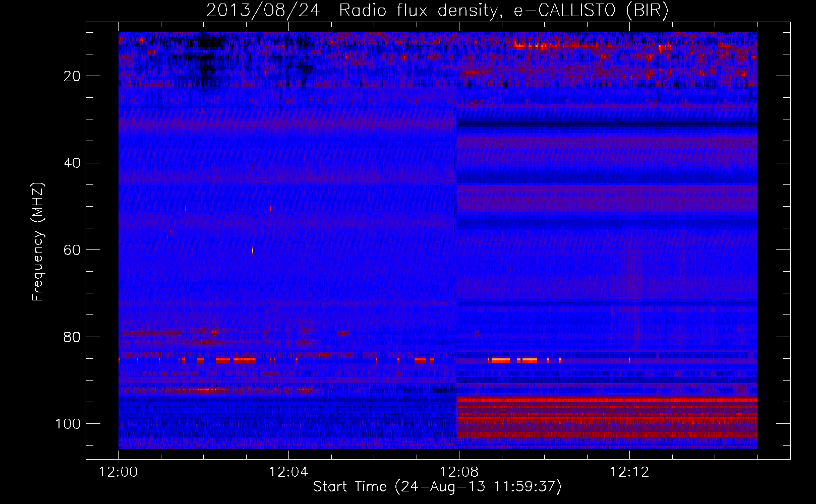Click the "Start Time (24-Aug-13 11:59:37)" label

(x=437, y=486)
